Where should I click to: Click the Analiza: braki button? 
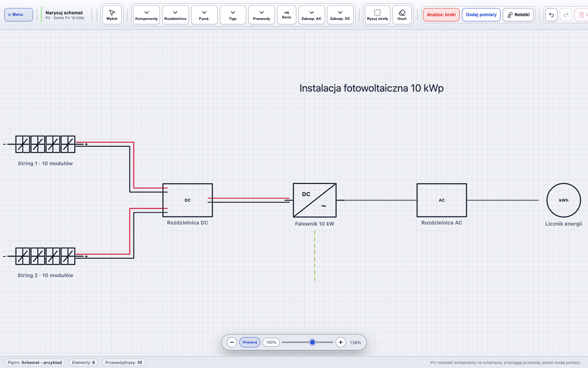pyautogui.click(x=441, y=15)
